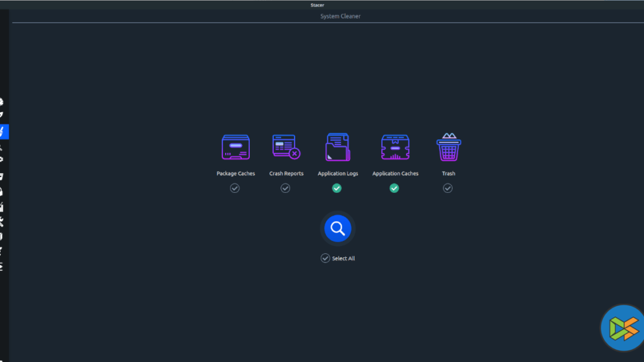Uncheck the green Application Logs checkbox

337,188
